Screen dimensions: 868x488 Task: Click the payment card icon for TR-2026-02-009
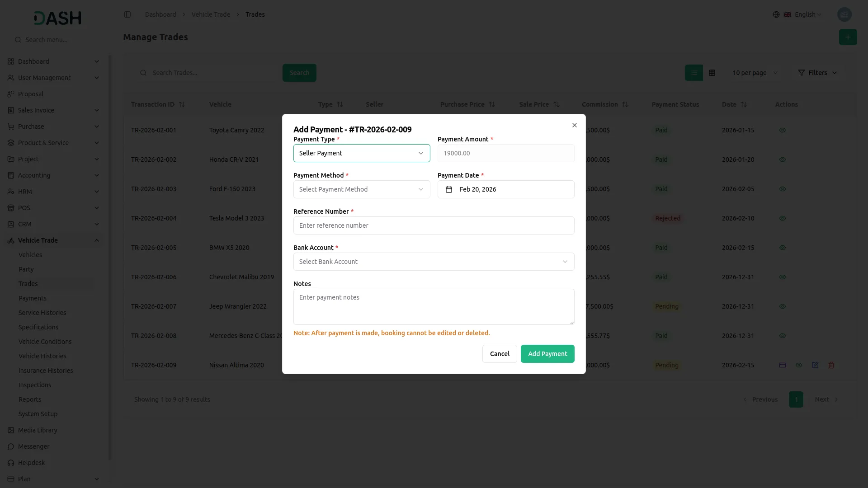pos(783,365)
